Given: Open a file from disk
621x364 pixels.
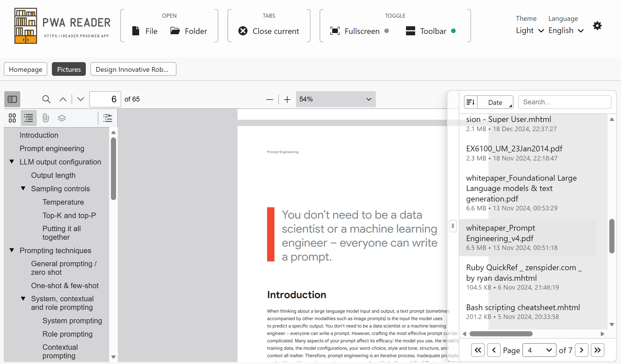Looking at the screenshot, I should pyautogui.click(x=144, y=31).
